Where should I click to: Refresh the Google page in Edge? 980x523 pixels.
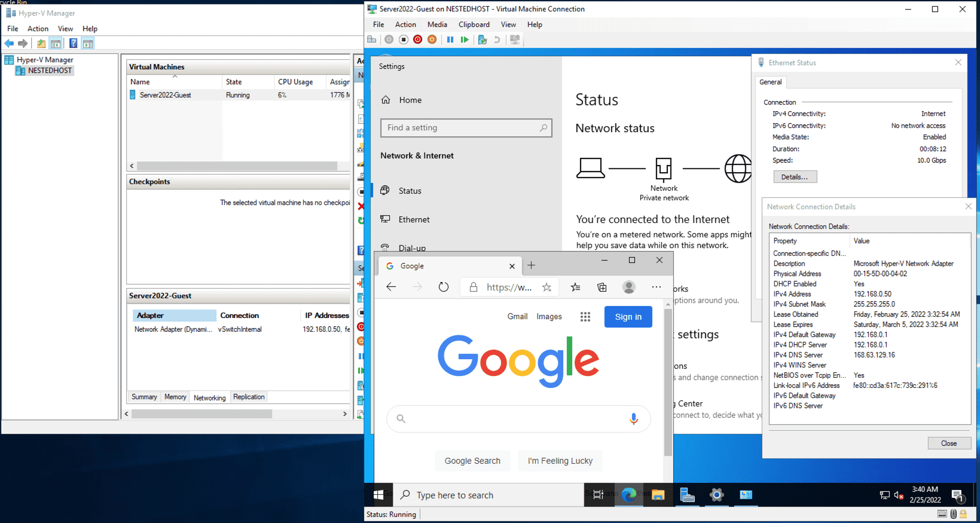tap(444, 287)
